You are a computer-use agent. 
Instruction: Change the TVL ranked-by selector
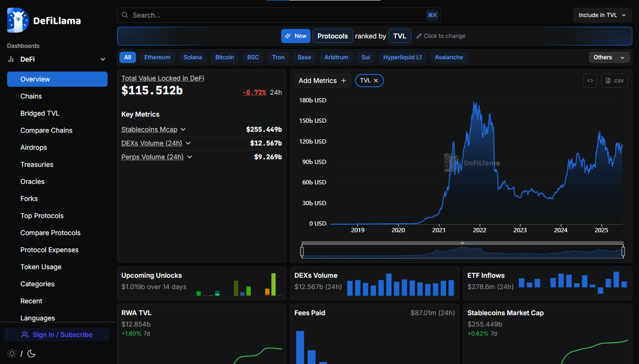[400, 36]
